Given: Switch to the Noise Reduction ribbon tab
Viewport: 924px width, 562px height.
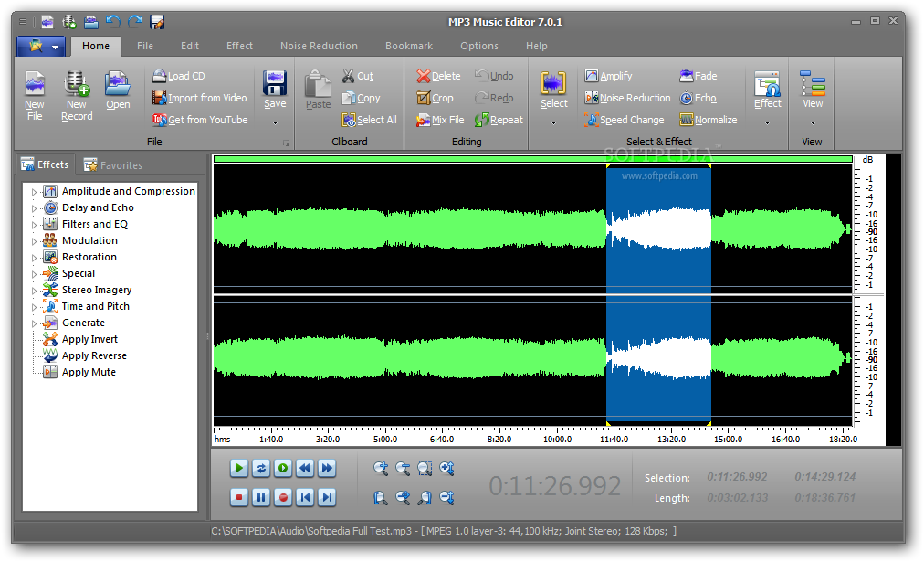Looking at the screenshot, I should [x=319, y=46].
